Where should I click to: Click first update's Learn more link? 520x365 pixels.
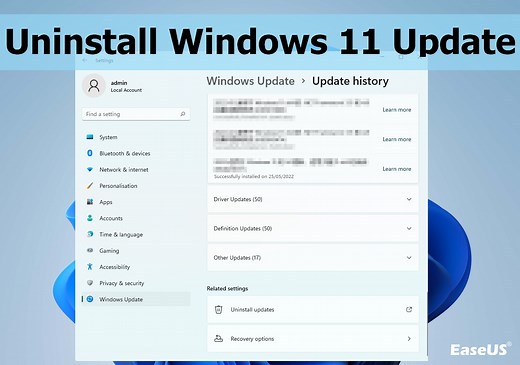click(x=397, y=110)
